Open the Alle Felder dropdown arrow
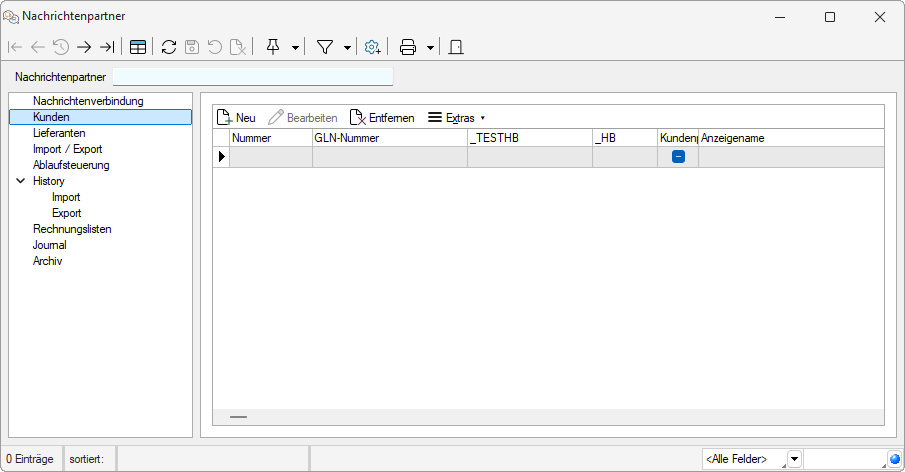This screenshot has height=472, width=905. tap(794, 459)
